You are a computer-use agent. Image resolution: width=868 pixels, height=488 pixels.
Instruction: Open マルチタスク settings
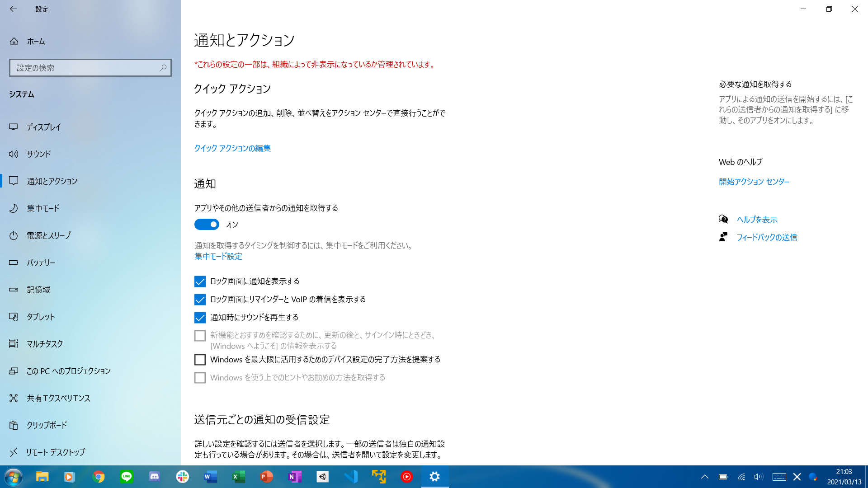point(90,344)
